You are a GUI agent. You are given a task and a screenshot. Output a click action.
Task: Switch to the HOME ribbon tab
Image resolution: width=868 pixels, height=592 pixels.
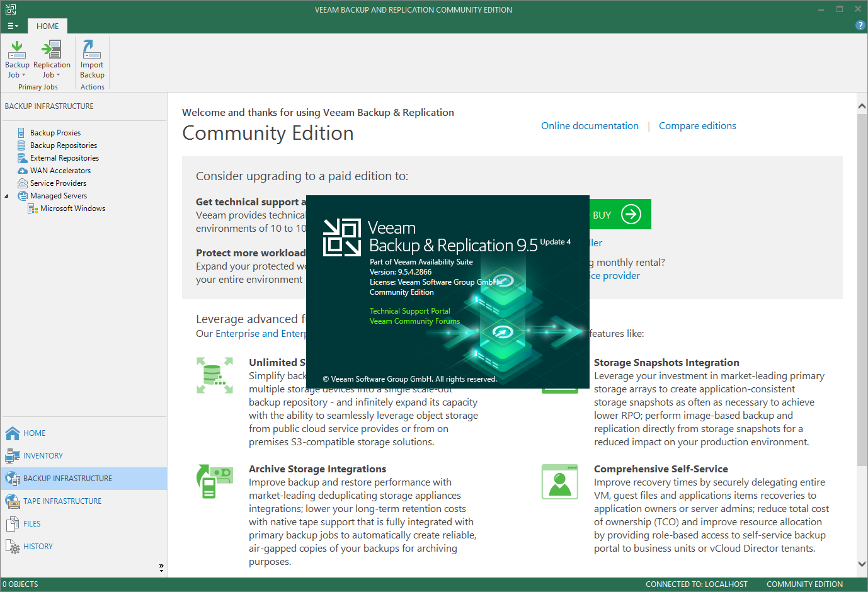click(47, 26)
